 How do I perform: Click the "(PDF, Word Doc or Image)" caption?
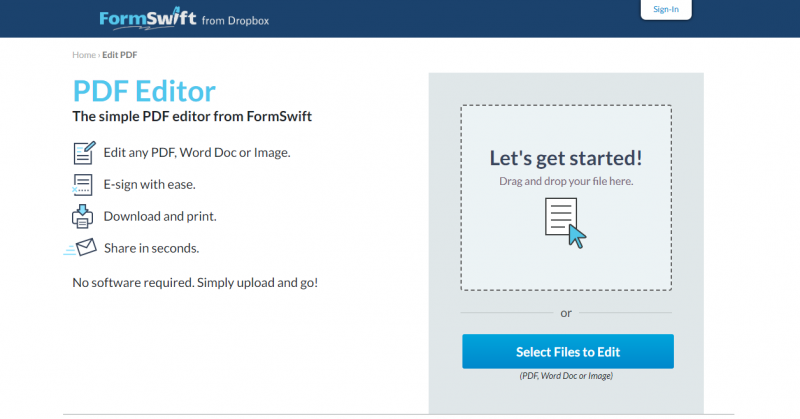point(566,376)
